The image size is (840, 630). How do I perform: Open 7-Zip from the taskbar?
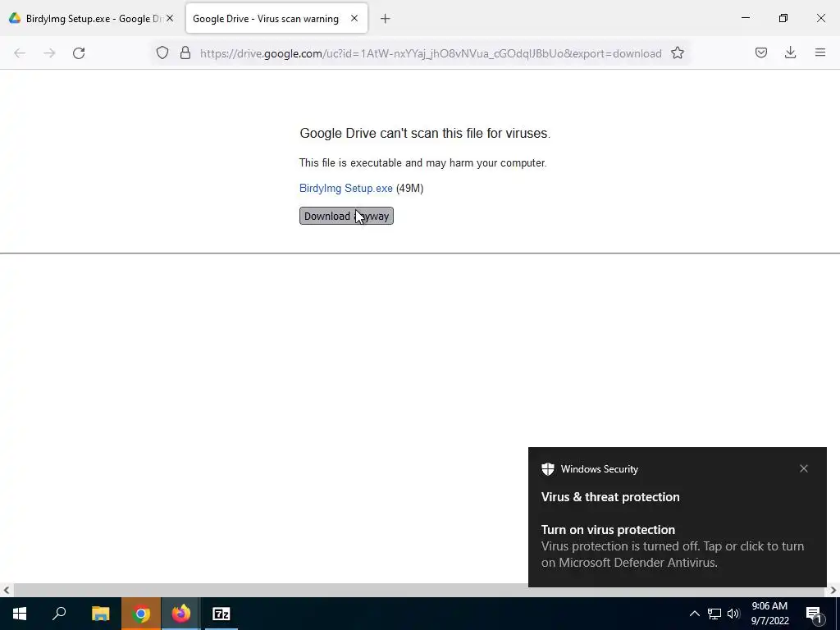tap(221, 614)
